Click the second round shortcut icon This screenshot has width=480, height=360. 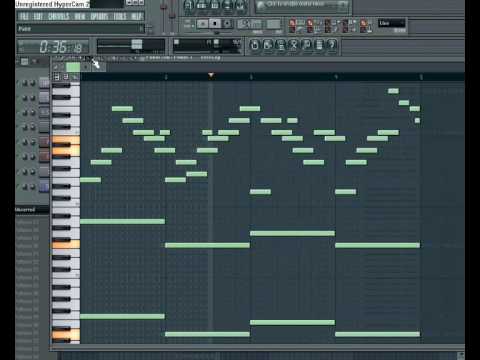[x=268, y=44]
